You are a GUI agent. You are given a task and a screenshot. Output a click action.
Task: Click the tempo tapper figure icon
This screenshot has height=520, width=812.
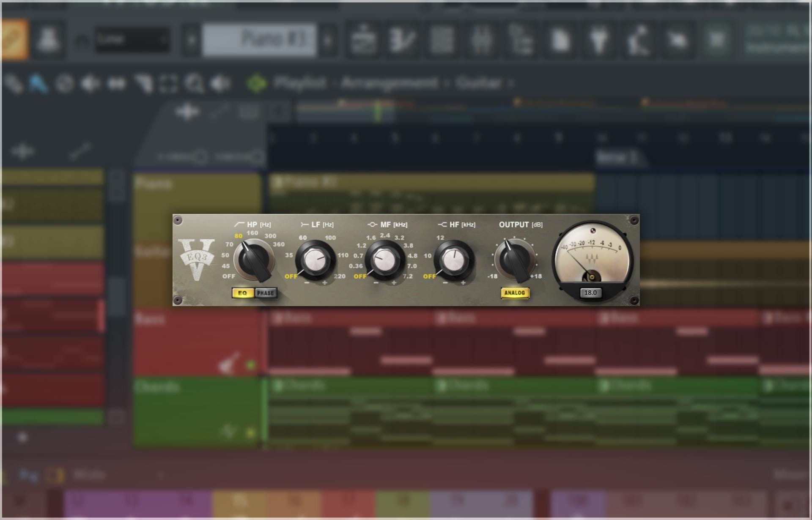click(639, 40)
